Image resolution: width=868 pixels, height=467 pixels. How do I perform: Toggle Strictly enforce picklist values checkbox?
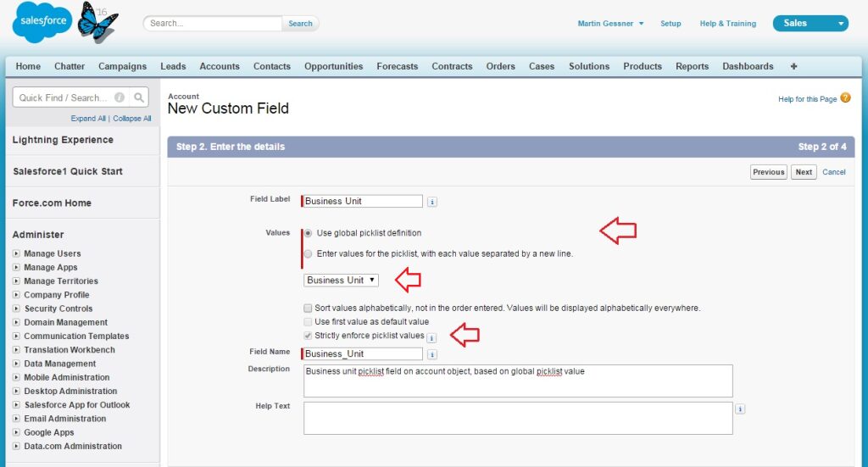308,336
